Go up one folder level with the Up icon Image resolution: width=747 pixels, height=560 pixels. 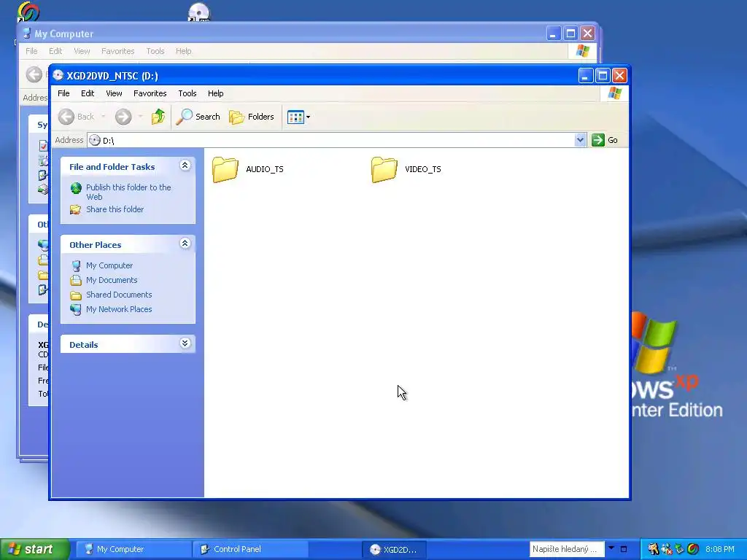(158, 117)
